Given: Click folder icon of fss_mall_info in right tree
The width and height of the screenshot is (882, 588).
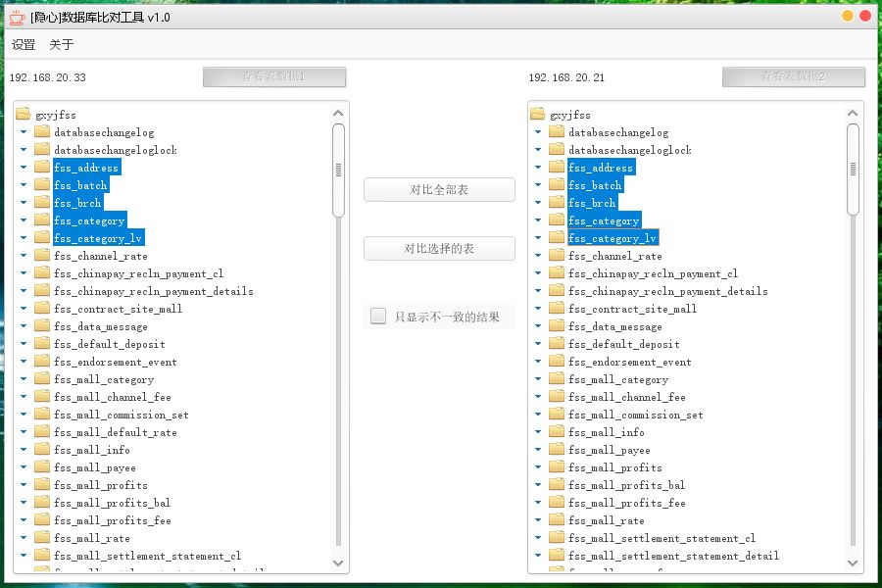Looking at the screenshot, I should coord(557,431).
